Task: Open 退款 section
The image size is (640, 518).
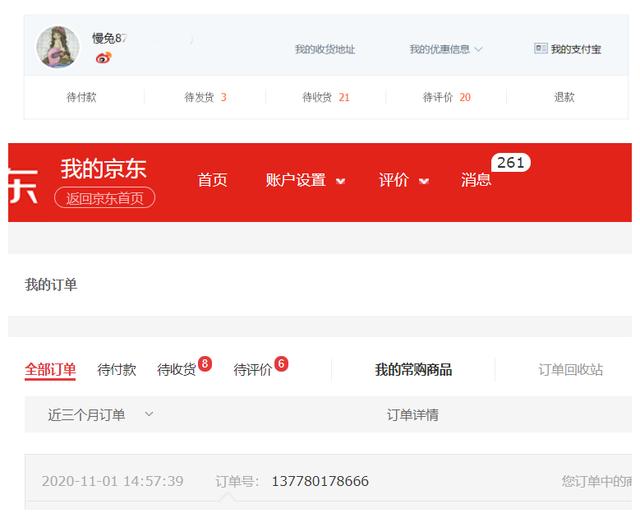Action: point(564,97)
